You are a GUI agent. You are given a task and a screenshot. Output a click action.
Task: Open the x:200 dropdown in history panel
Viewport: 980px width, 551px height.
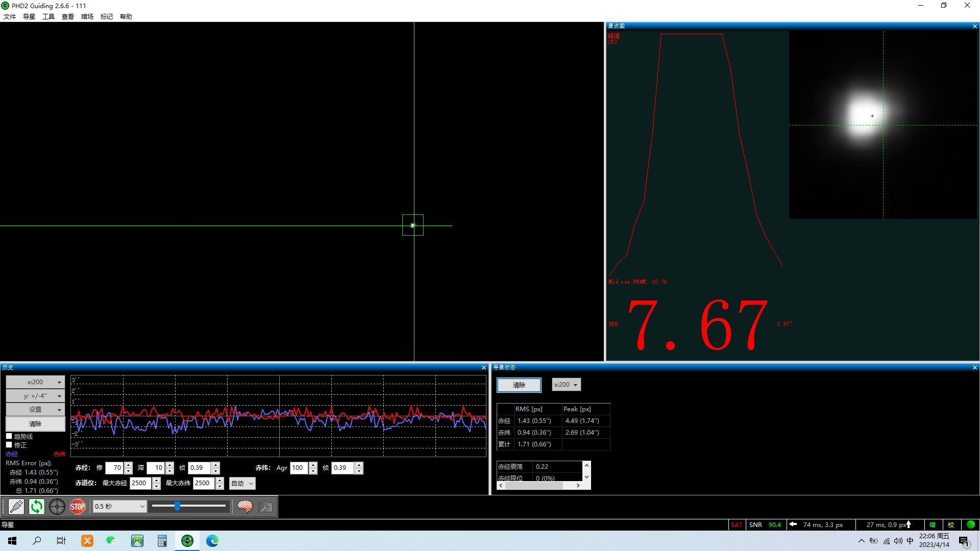(35, 382)
